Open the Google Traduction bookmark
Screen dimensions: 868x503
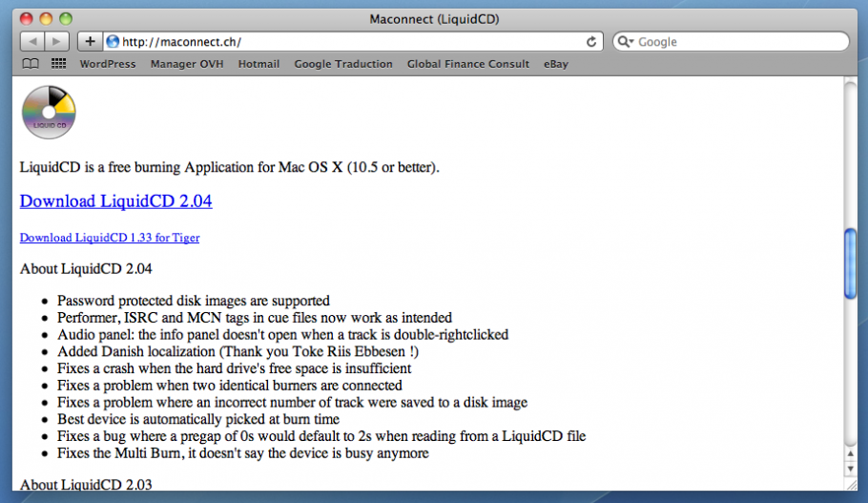[343, 64]
